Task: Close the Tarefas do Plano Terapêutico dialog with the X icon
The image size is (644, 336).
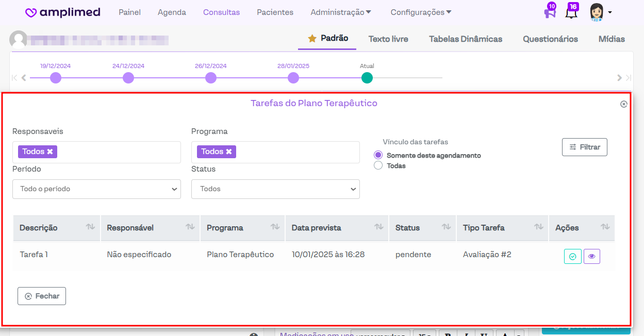Action: [x=623, y=104]
